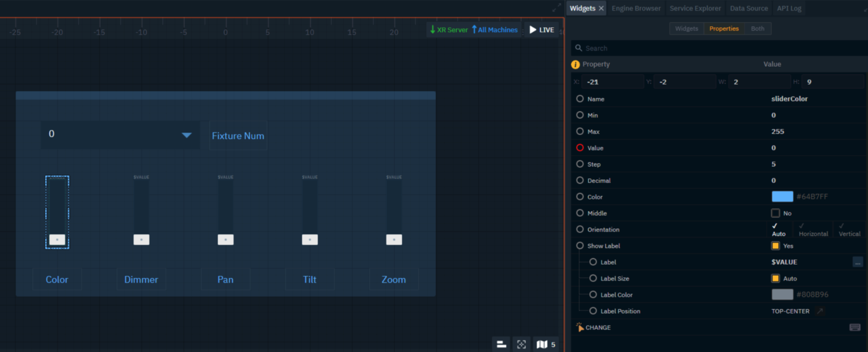Viewport: 868px width, 352px height.
Task: Click the keyboard icon beside CHANGE
Action: coord(855,327)
